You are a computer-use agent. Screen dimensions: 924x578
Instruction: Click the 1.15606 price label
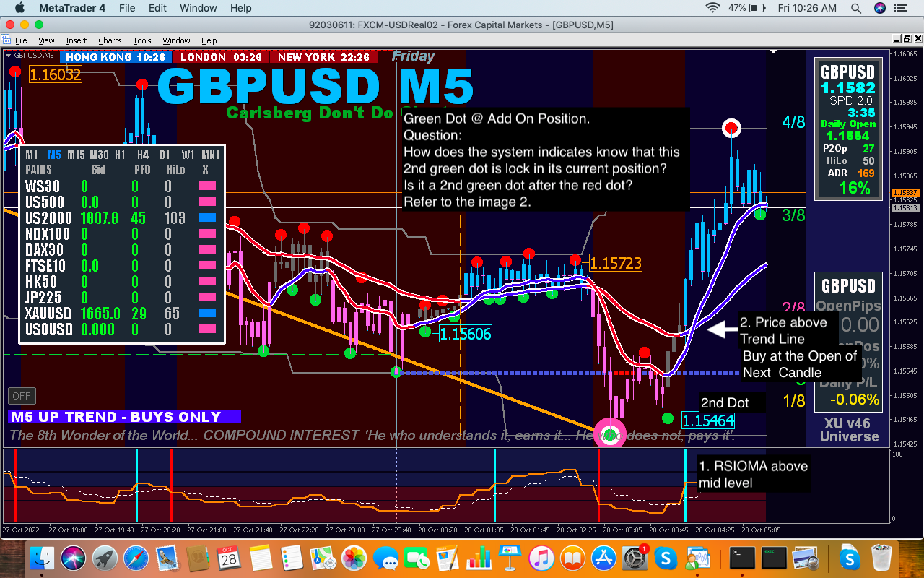click(465, 334)
